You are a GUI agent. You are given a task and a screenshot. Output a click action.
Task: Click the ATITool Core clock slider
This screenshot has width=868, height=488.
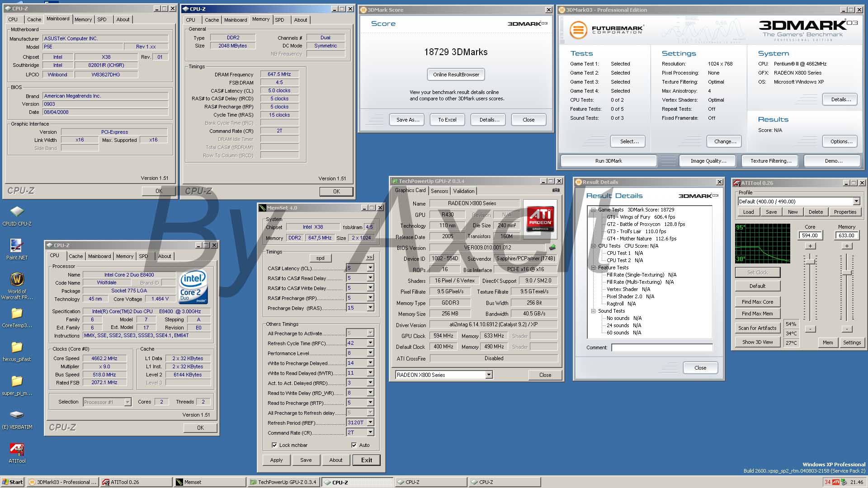coord(811,261)
